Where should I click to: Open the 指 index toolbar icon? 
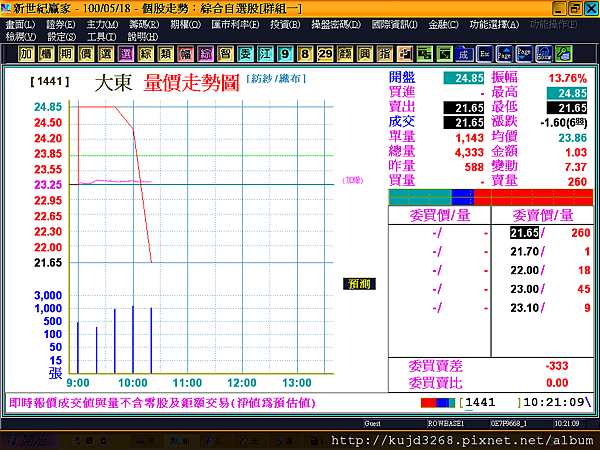[x=385, y=54]
